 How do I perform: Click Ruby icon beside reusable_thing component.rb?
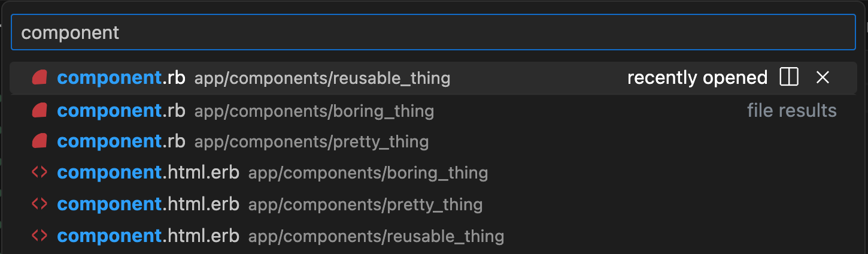click(39, 78)
